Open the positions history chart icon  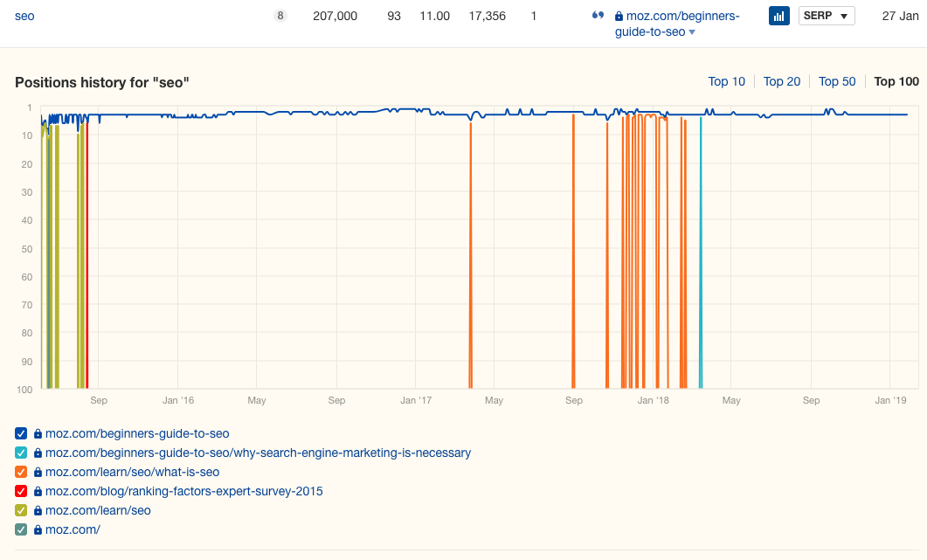click(x=778, y=16)
